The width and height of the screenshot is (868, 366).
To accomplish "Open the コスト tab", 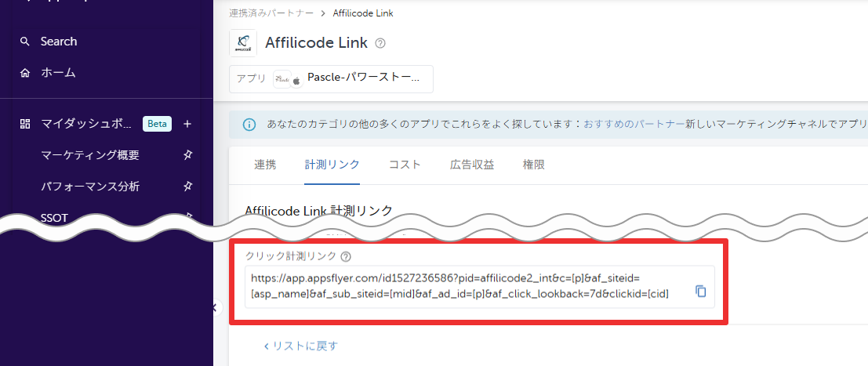I will click(x=405, y=165).
